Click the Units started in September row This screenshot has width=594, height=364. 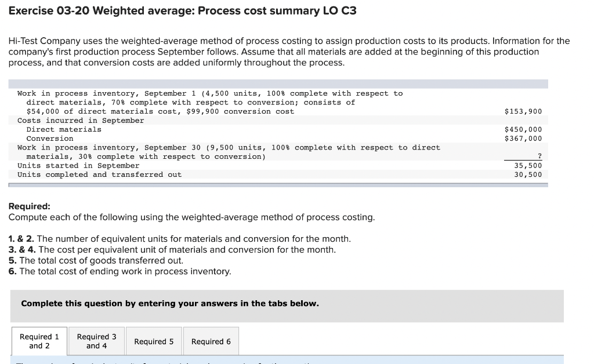click(x=75, y=165)
